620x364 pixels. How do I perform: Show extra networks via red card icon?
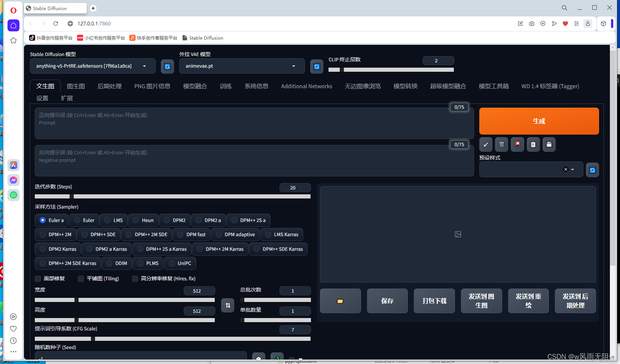(x=517, y=144)
